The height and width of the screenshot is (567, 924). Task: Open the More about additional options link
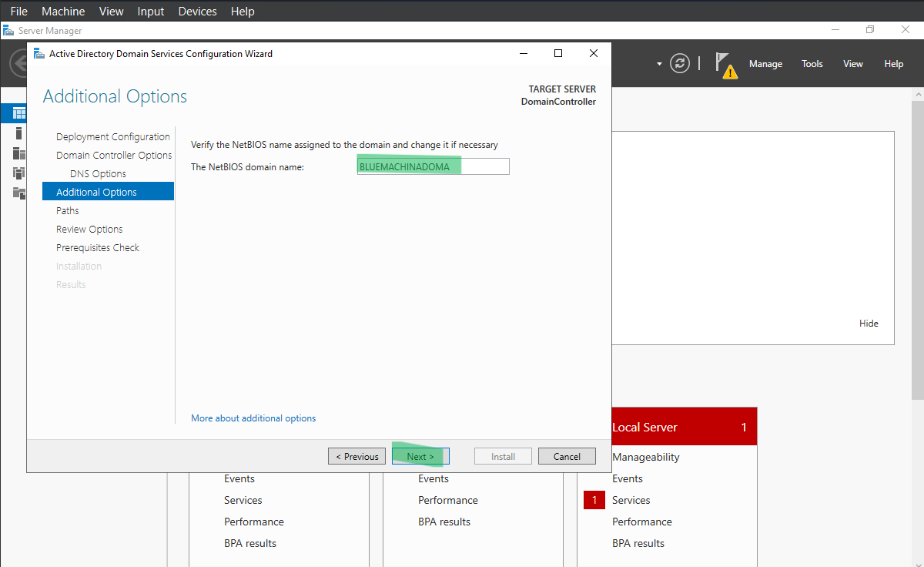point(253,418)
